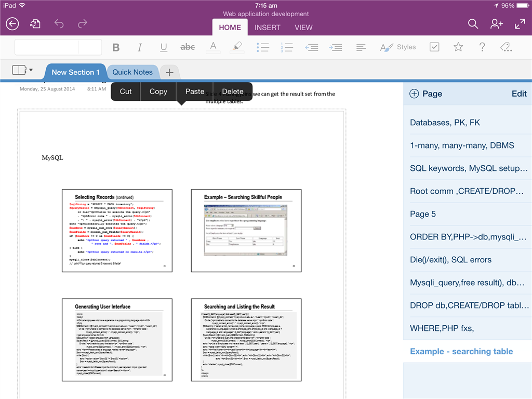Switch to HOME ribbon tab
This screenshot has width=532, height=399.
[x=230, y=28]
